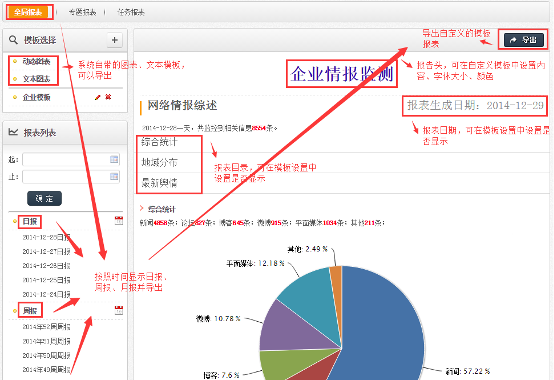Focus the 止 end date input field
Screen dimensions: 554x380
71,177
